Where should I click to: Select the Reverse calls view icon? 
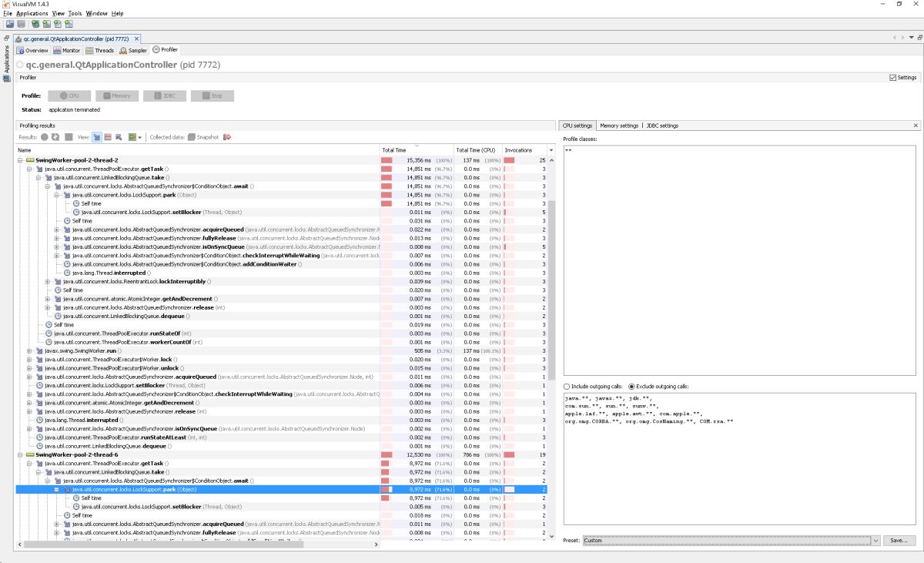click(119, 137)
